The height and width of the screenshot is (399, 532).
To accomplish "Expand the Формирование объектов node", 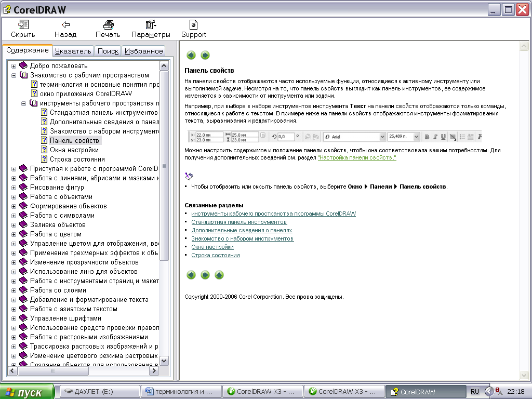I will 14,206.
